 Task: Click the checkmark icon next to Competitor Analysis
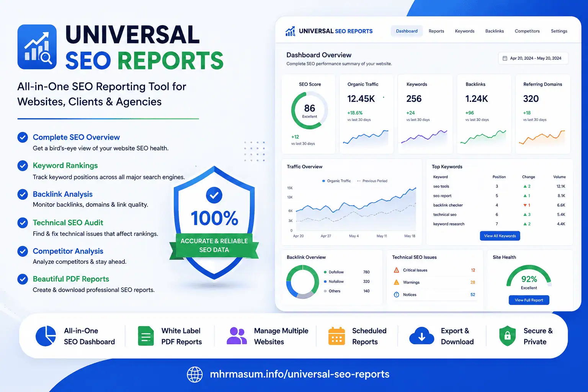[x=23, y=251]
